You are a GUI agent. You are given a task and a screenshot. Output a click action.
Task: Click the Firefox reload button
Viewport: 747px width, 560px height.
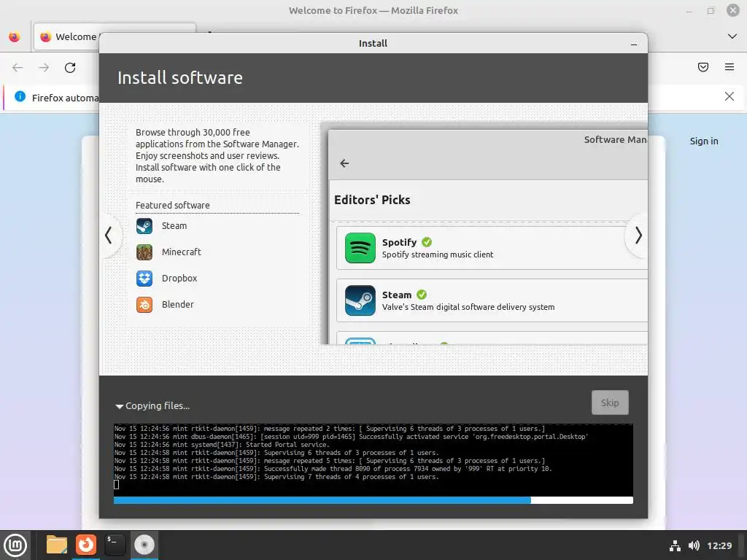pos(70,68)
